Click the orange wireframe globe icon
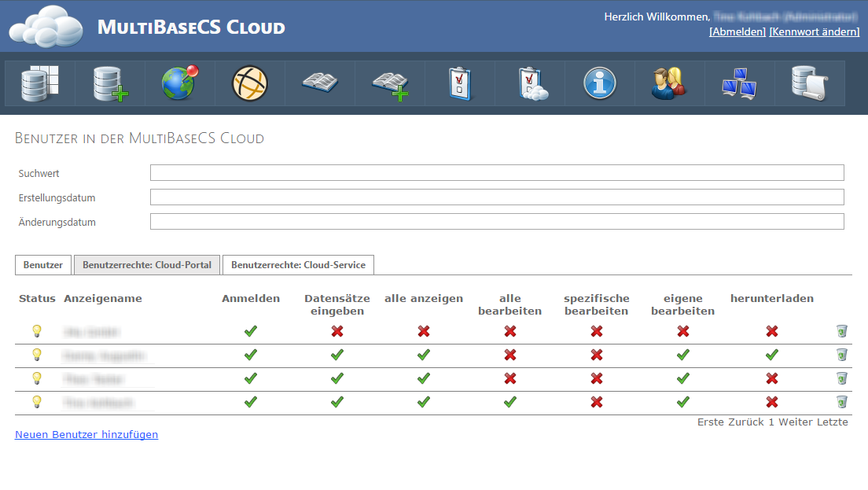The width and height of the screenshot is (868, 490). coord(250,83)
